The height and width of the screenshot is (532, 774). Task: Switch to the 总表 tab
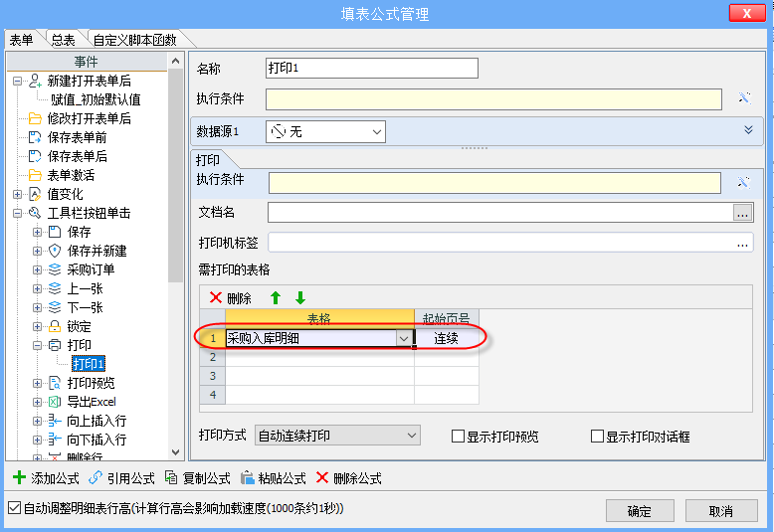click(x=64, y=40)
